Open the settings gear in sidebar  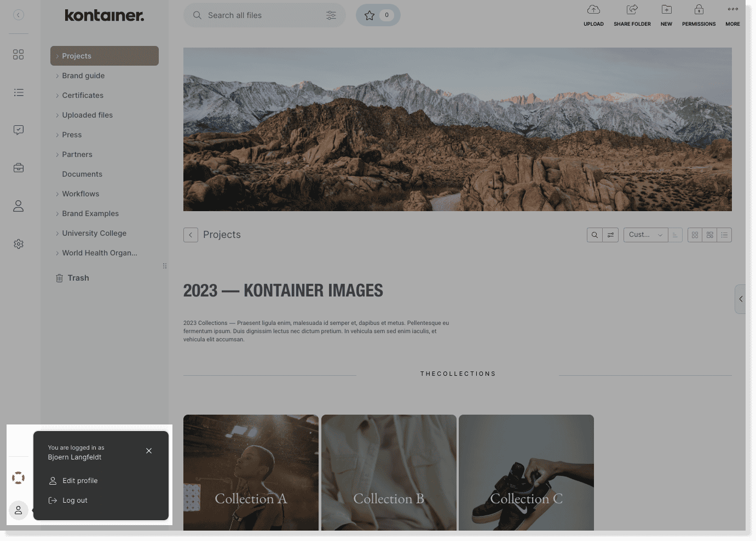pyautogui.click(x=19, y=244)
